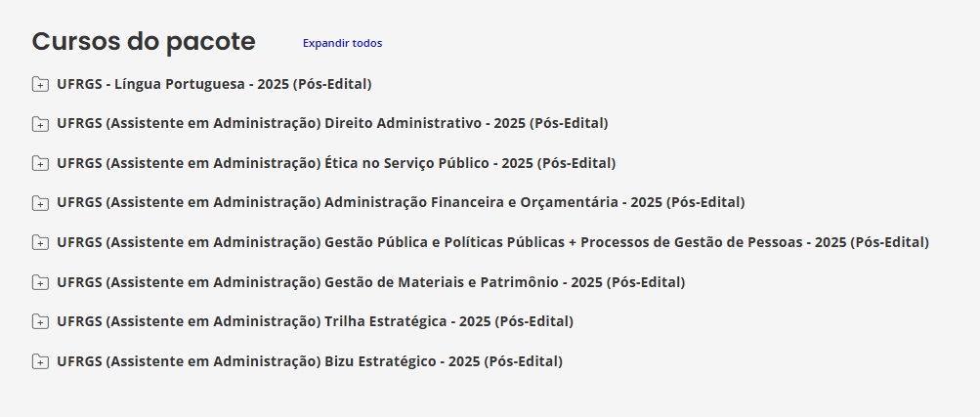Open Gestão Pública e Políticas Públicas course title
Viewport: 980px width, 417px height.
(493, 243)
